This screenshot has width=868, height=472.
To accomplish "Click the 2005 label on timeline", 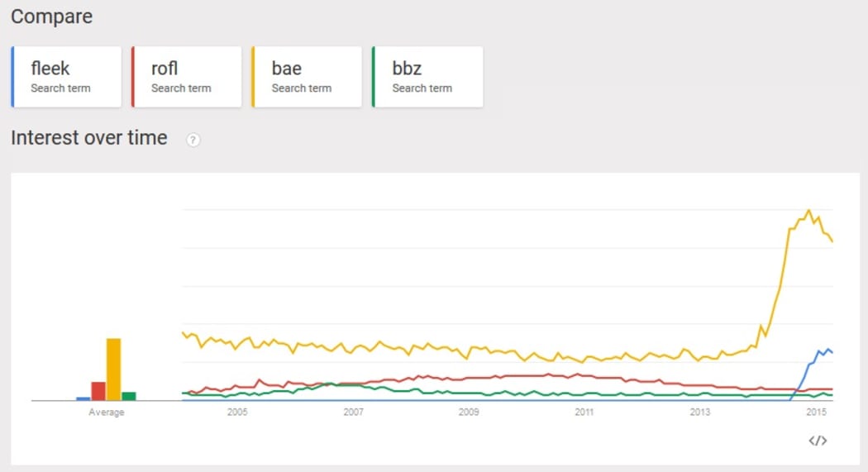I will [x=237, y=412].
